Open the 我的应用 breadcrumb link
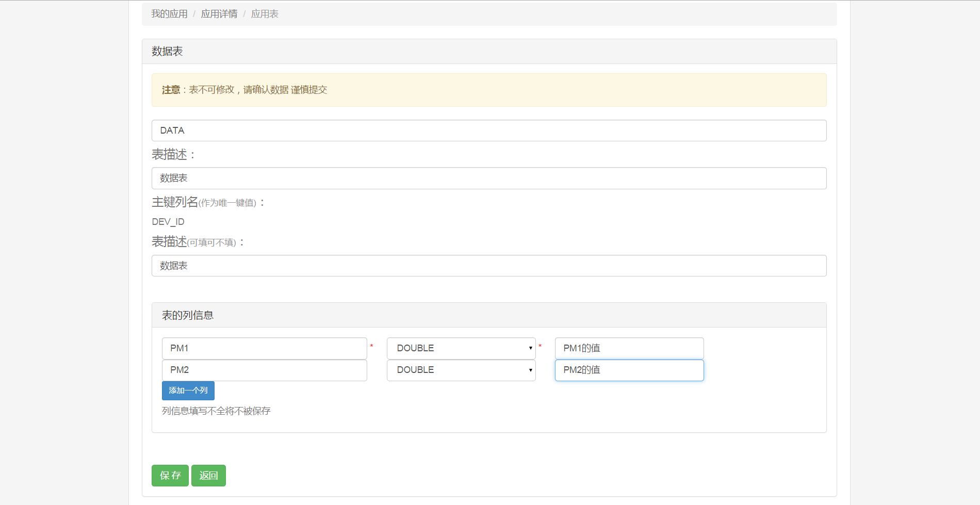 [x=169, y=14]
